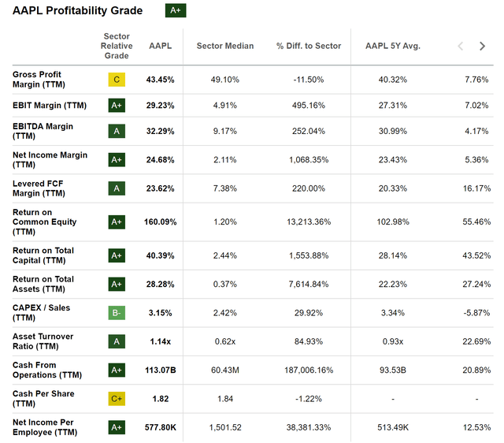The height and width of the screenshot is (443, 504).
Task: Click the Sector Median column header
Action: tap(225, 46)
